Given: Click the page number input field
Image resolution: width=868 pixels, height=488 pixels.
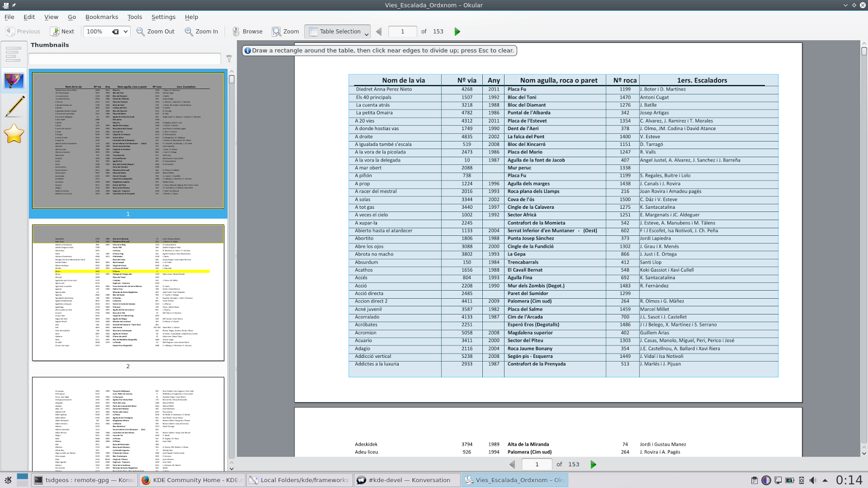Looking at the screenshot, I should [x=402, y=31].
